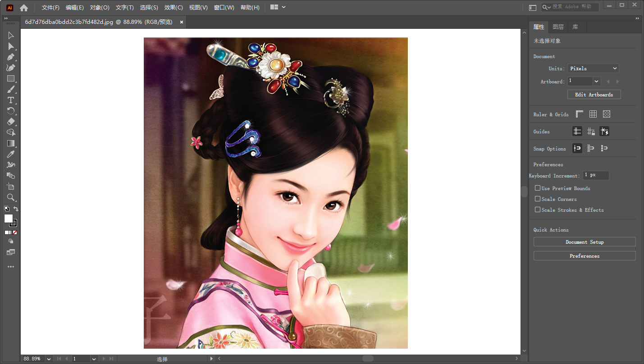This screenshot has height=364, width=644.
Task: Click the None color mode swatch
Action: point(15,232)
